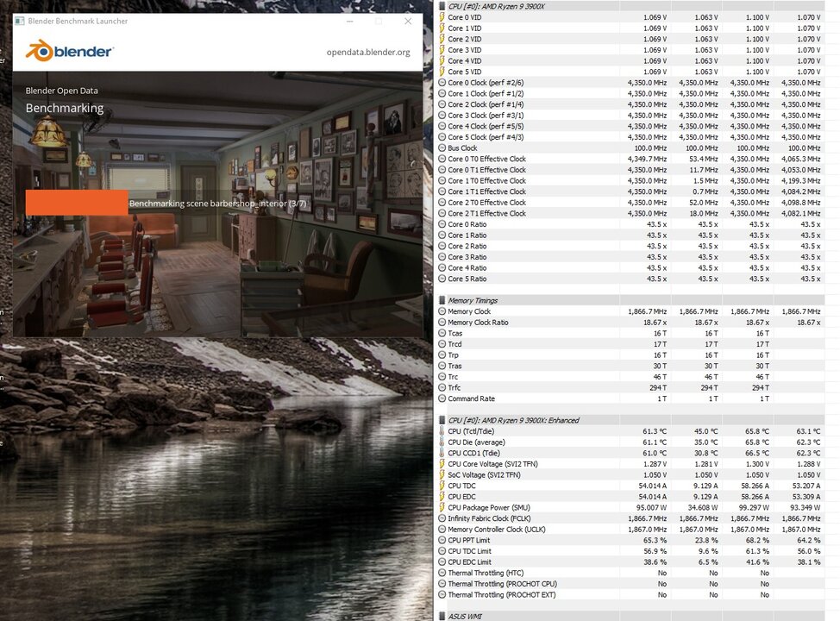
Task: Click the voltage icon beside SoC Voltage (SVI2 TFN)
Action: (442, 474)
